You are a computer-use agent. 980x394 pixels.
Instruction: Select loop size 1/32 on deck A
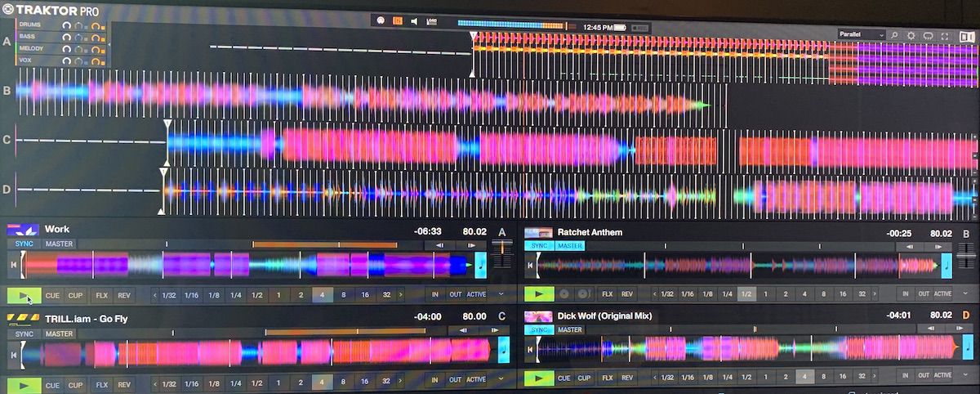point(169,295)
